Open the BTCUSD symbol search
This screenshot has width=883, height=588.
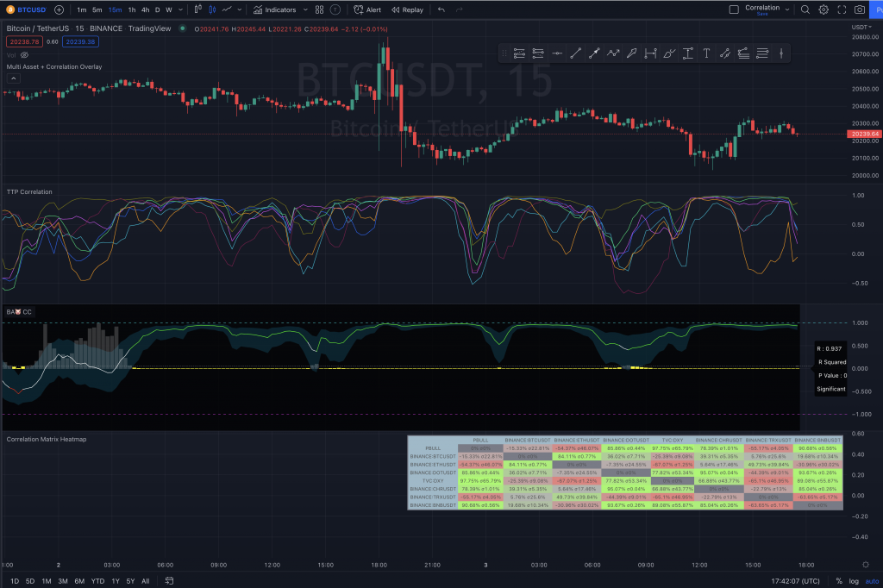tap(26, 9)
